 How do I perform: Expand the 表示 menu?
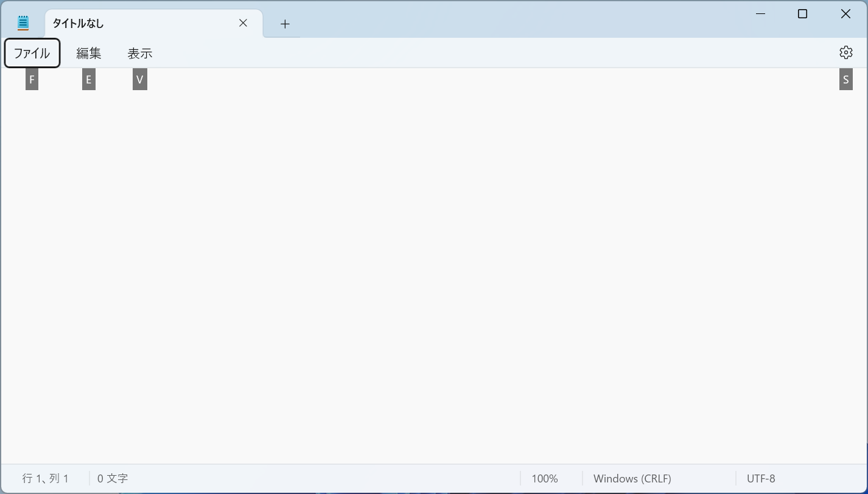[140, 54]
